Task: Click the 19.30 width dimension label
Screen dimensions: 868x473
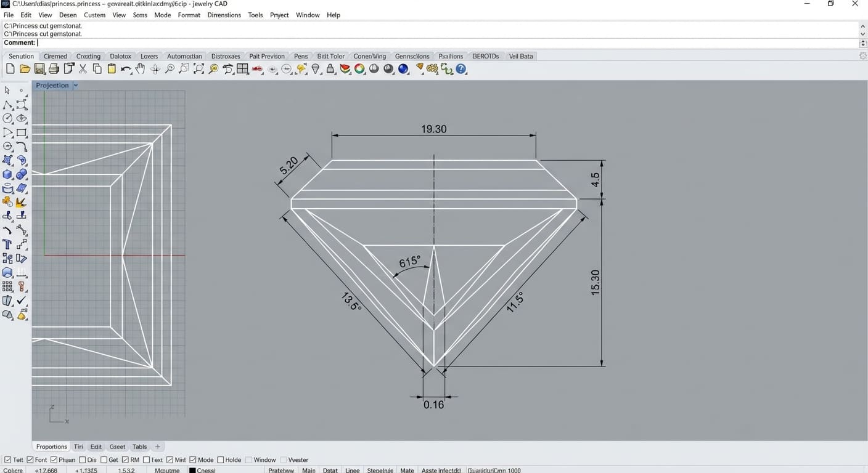Action: 434,129
